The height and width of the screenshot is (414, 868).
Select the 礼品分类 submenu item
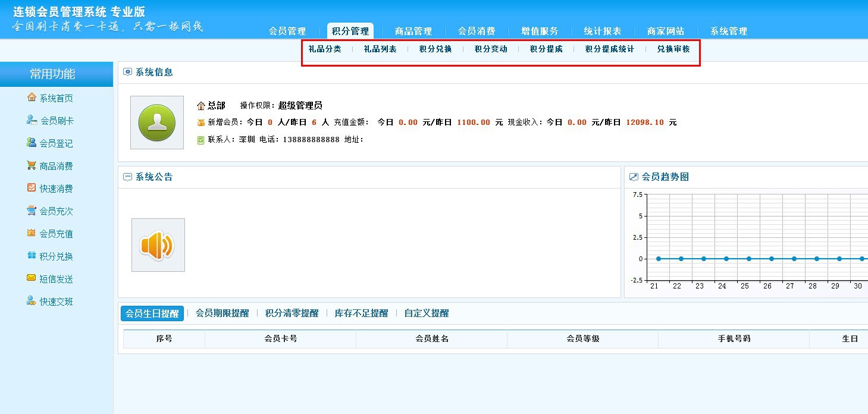pyautogui.click(x=325, y=49)
